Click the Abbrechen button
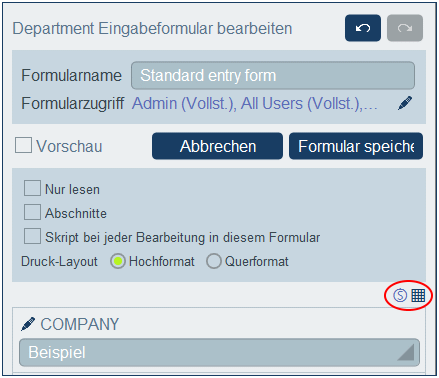The height and width of the screenshot is (378, 439). point(217,146)
